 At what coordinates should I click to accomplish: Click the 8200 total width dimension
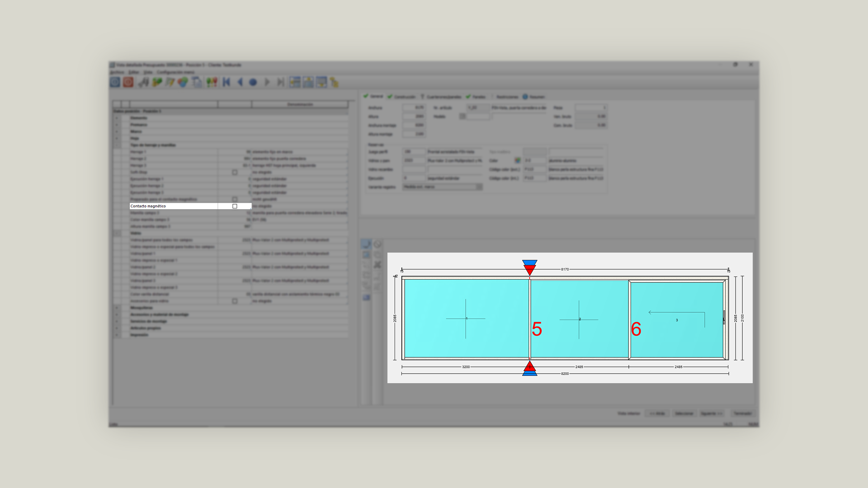pos(565,374)
